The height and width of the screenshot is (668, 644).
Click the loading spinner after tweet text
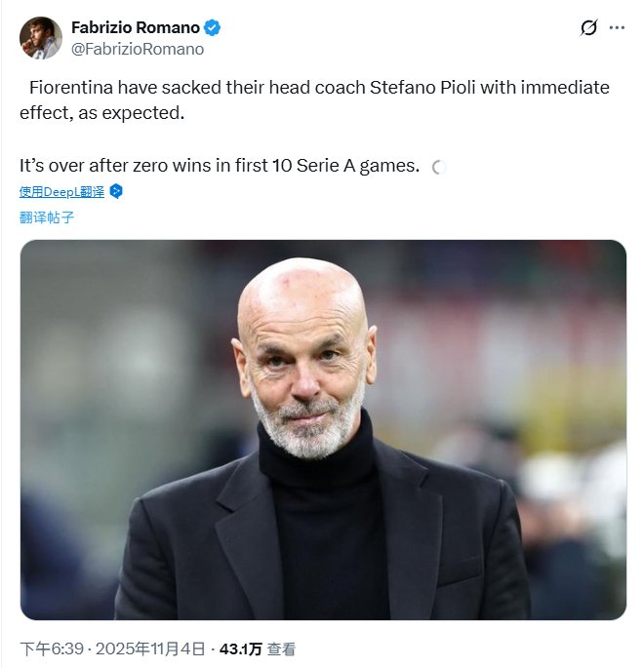(439, 167)
